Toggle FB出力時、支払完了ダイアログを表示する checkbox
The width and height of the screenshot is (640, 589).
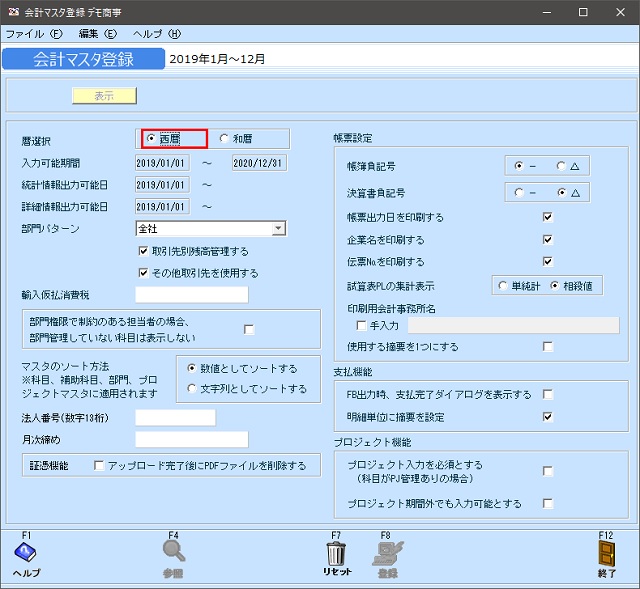tap(548, 394)
